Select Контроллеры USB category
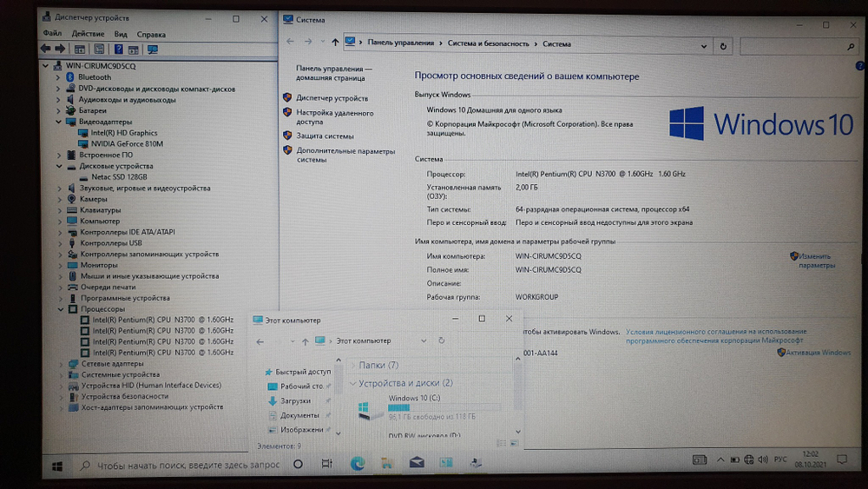 (111, 242)
